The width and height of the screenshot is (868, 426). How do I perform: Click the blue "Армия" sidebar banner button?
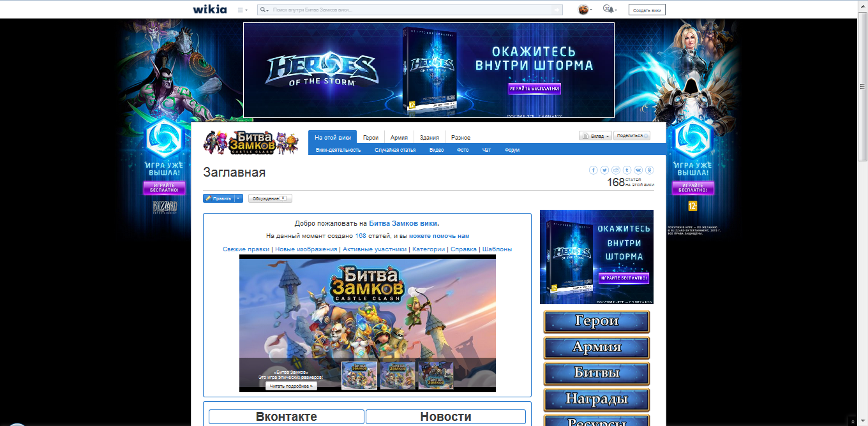(x=597, y=348)
